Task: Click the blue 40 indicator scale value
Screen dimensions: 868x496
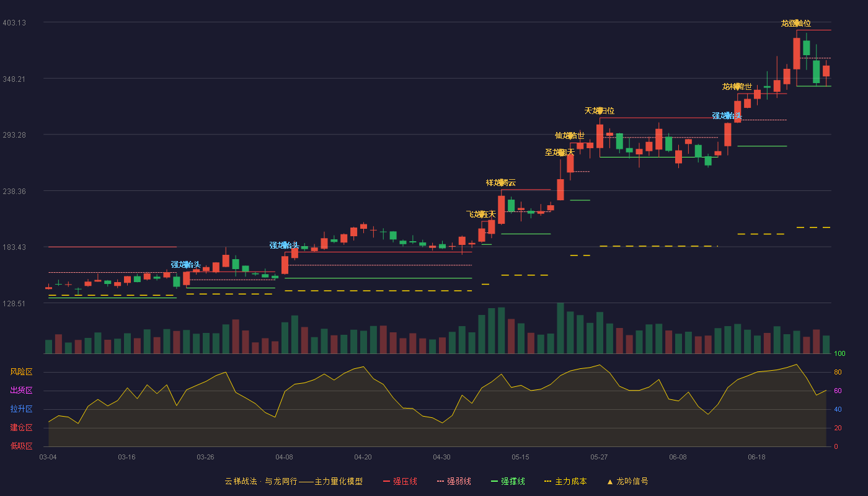Action: 838,410
